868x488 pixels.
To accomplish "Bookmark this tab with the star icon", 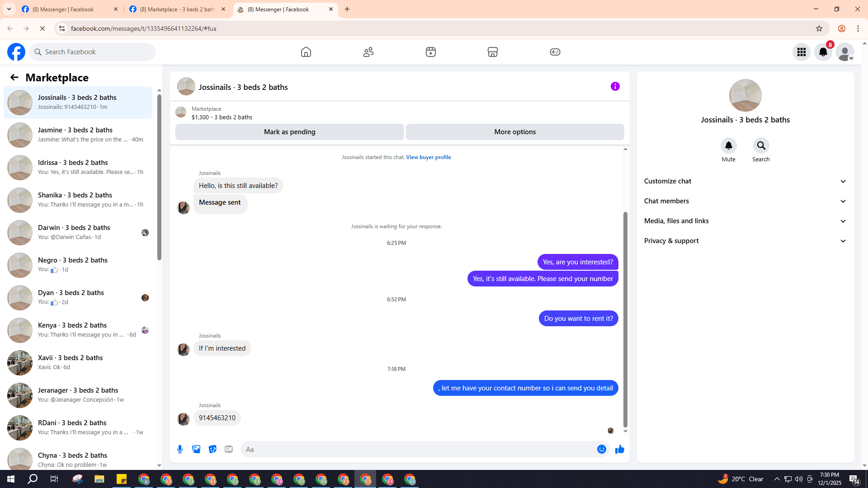I will [x=819, y=28].
